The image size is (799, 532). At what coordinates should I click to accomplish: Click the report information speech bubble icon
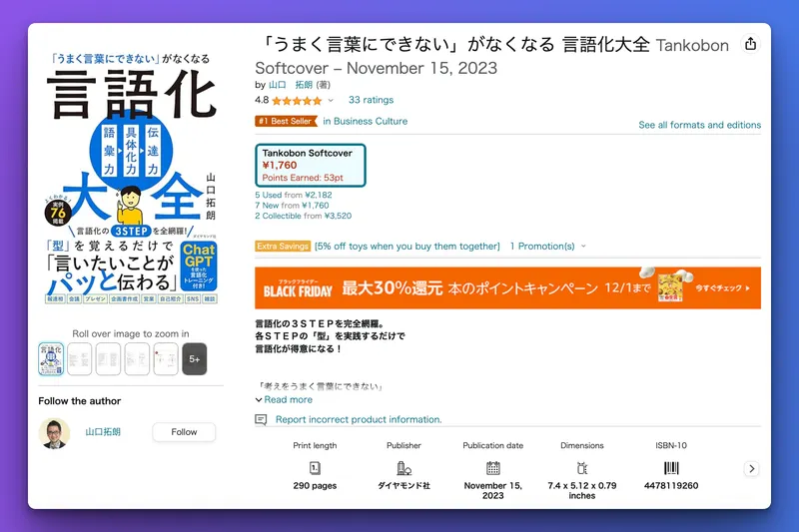click(261, 419)
